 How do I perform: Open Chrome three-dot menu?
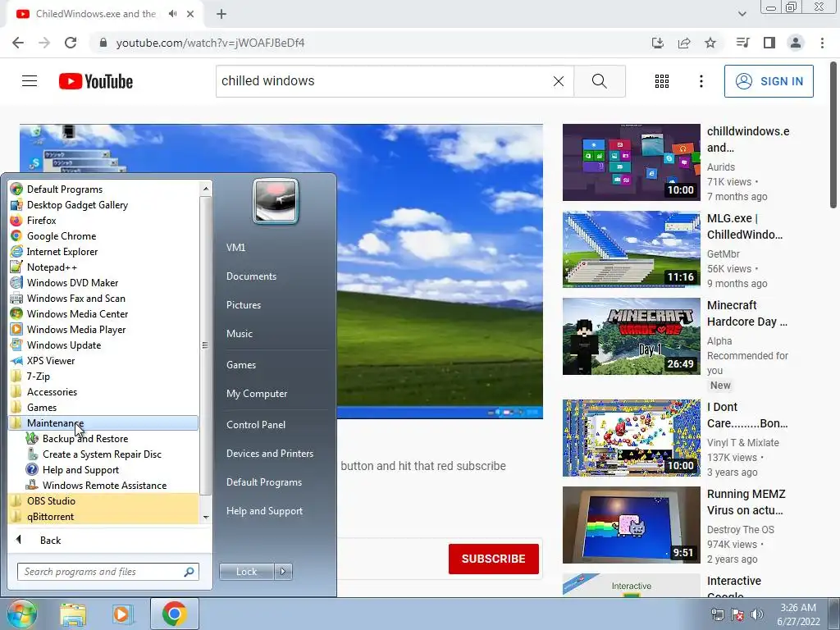[x=822, y=43]
